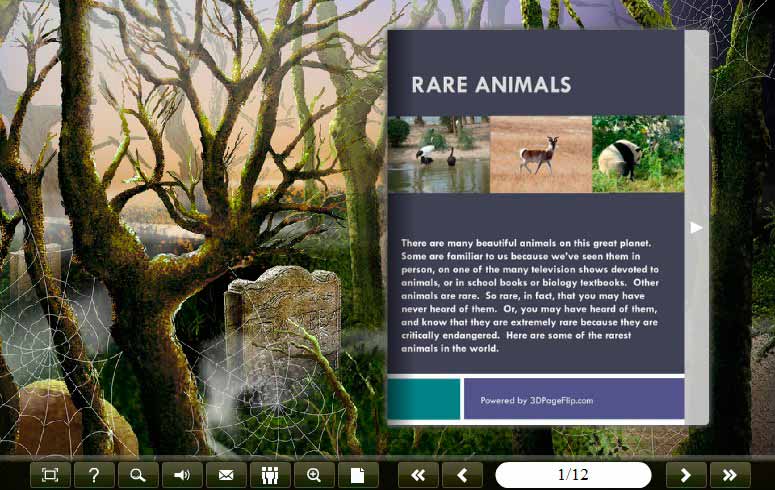The width and height of the screenshot is (775, 490).
Task: Open the single page document icon
Action: coord(358,475)
